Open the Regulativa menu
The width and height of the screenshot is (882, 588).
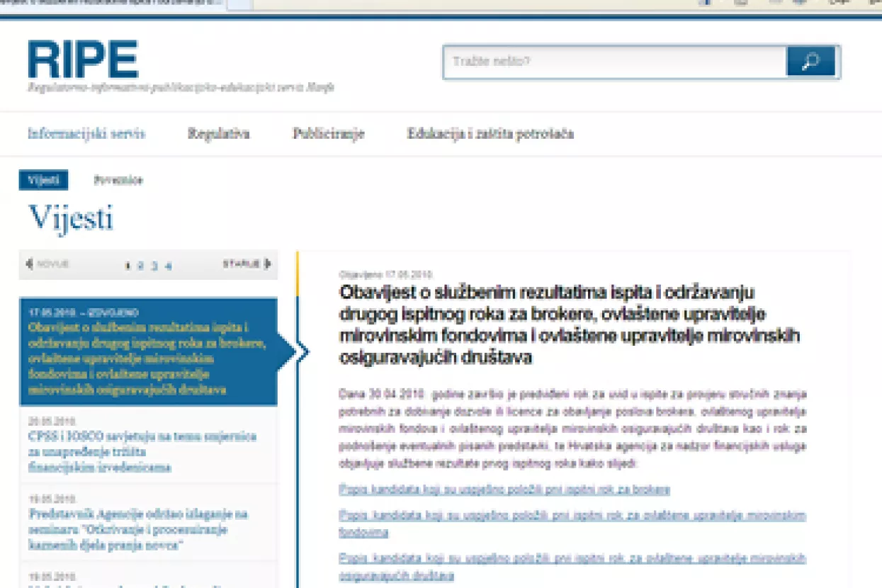click(218, 133)
